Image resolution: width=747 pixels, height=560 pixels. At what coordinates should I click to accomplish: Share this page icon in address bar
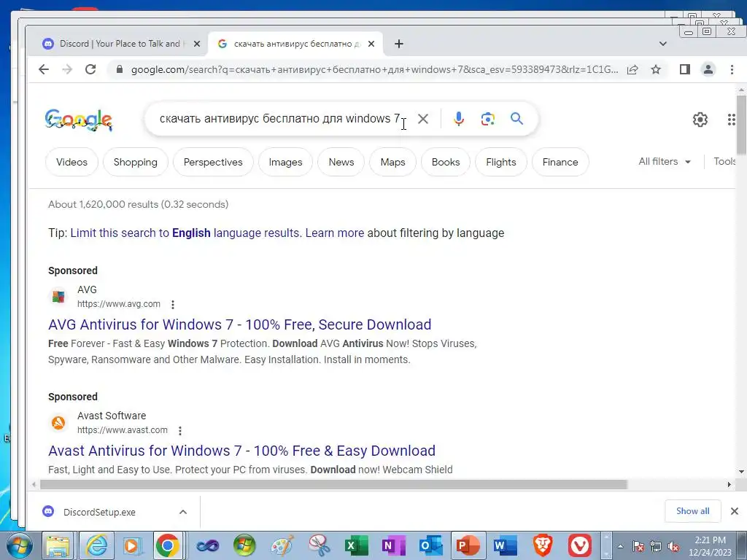click(x=632, y=69)
